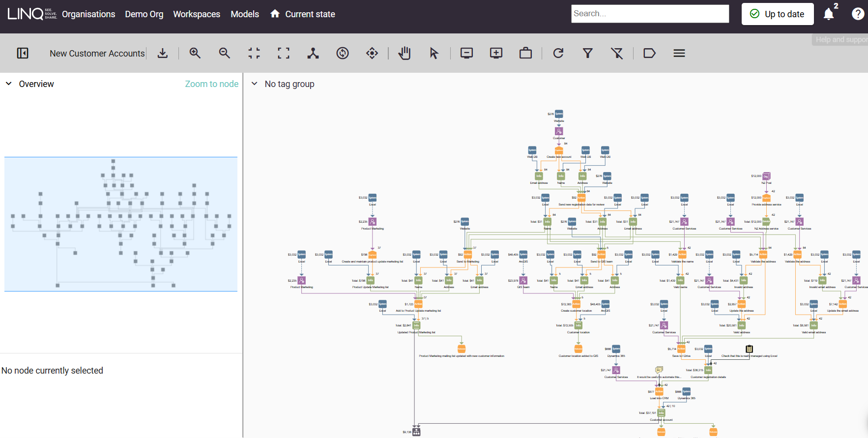The image size is (868, 438).
Task: Click the dark org-chart node at graph bottom
Action: 417,432
